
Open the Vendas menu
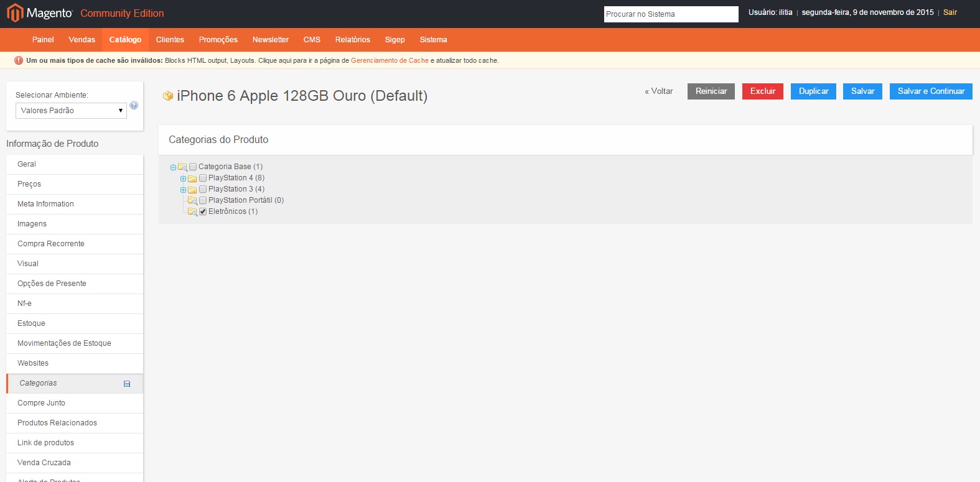click(x=82, y=40)
